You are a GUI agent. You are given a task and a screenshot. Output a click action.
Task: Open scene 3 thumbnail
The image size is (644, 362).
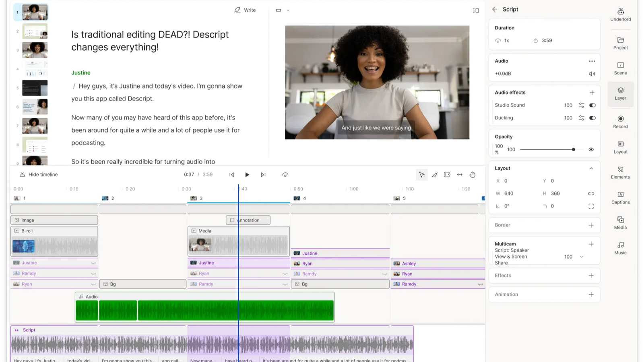click(x=35, y=50)
